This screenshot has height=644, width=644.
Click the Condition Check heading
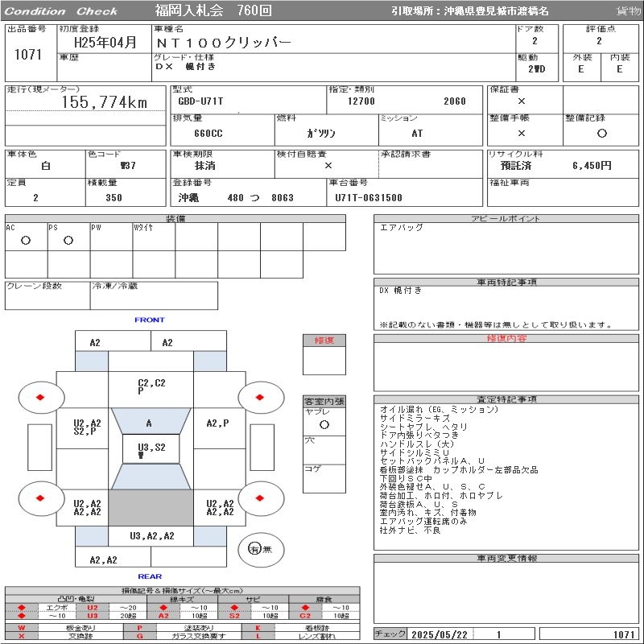61,11
